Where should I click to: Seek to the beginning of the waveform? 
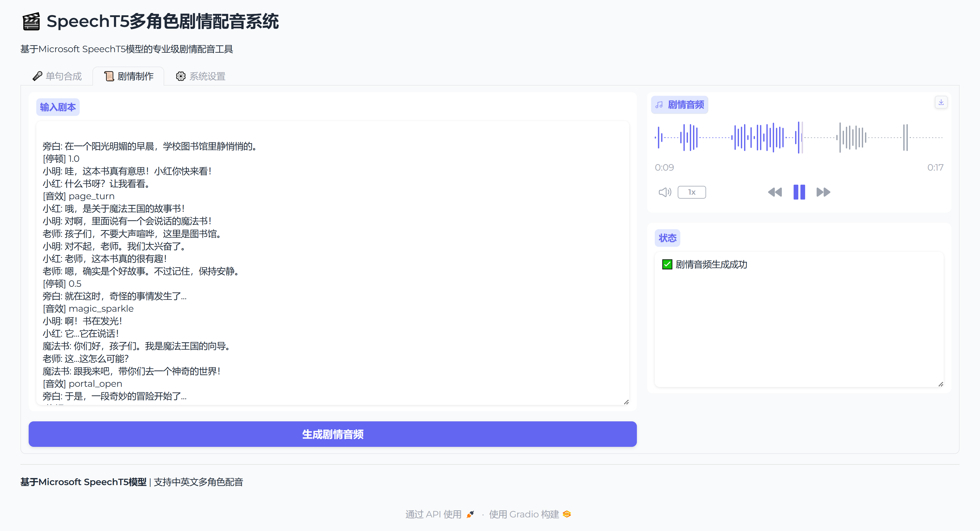pyautogui.click(x=656, y=138)
